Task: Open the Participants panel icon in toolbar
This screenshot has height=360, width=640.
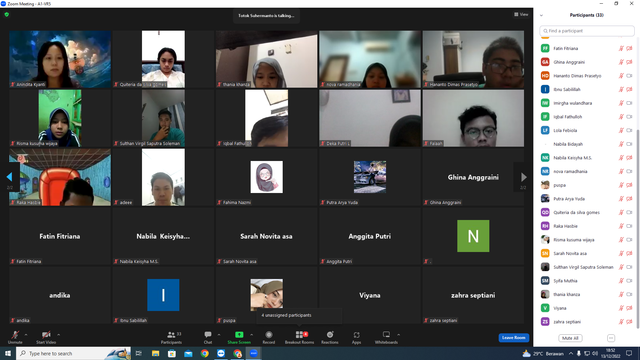Action: pyautogui.click(x=171, y=335)
